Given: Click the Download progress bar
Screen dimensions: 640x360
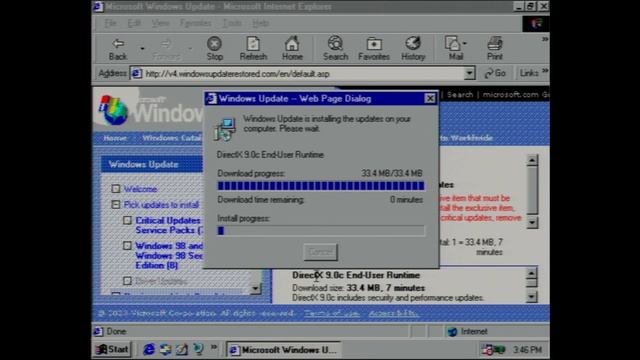Looking at the screenshot, I should pyautogui.click(x=321, y=186).
